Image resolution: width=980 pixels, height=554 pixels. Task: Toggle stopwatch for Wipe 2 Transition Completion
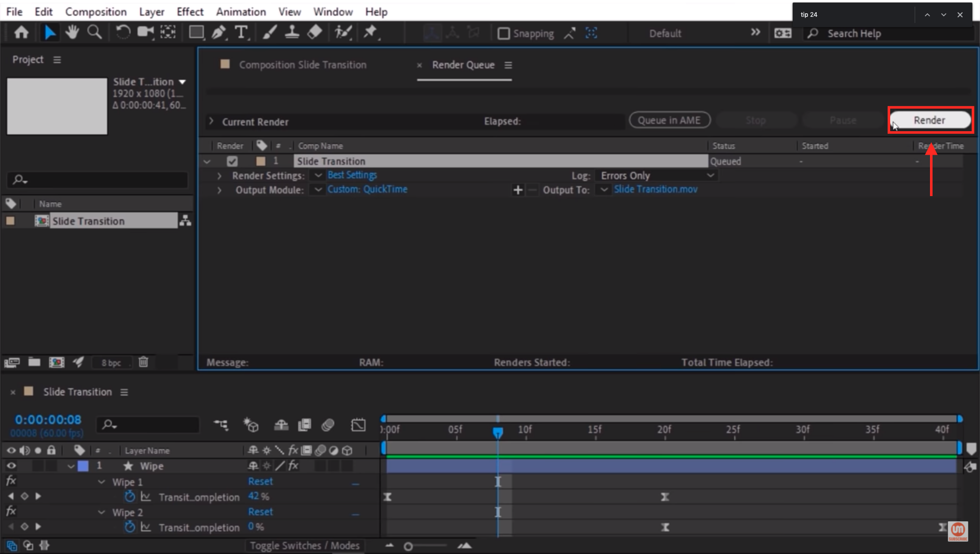(130, 526)
